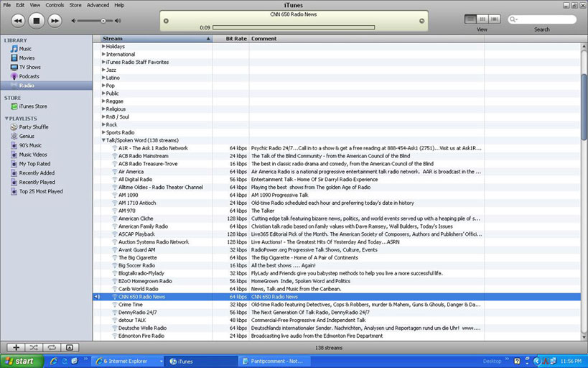Click the Previous track (rewind) button

click(17, 21)
